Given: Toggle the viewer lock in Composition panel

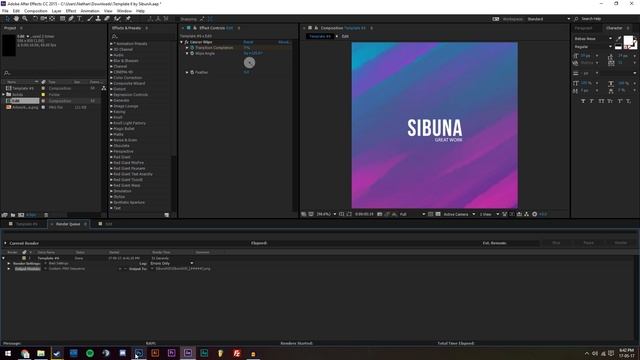Looking at the screenshot, I should tap(316, 28).
